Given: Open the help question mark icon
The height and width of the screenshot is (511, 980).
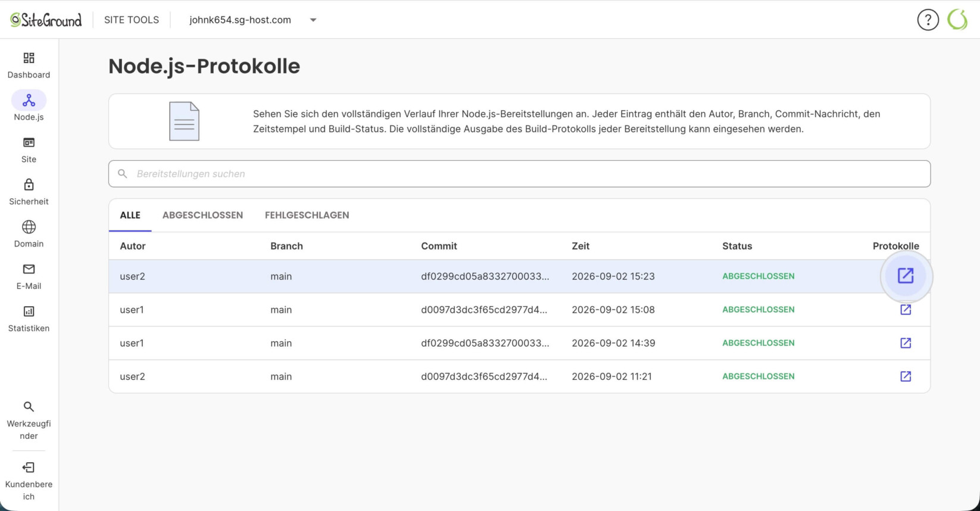Looking at the screenshot, I should pos(928,20).
